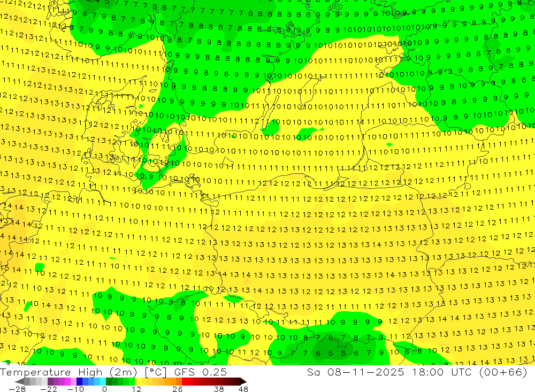Click the '26' legend label
Screen dimensions: 535x392
pyautogui.click(x=178, y=389)
